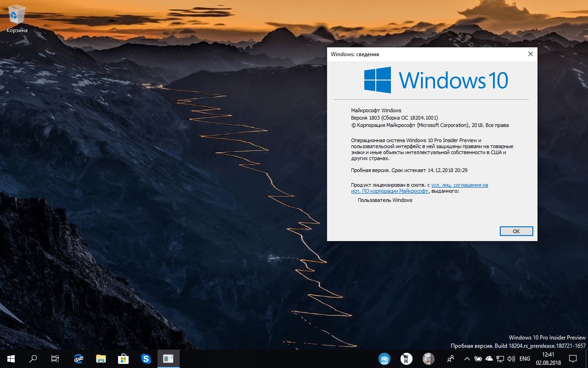Open File Explorer from the taskbar

[100, 358]
